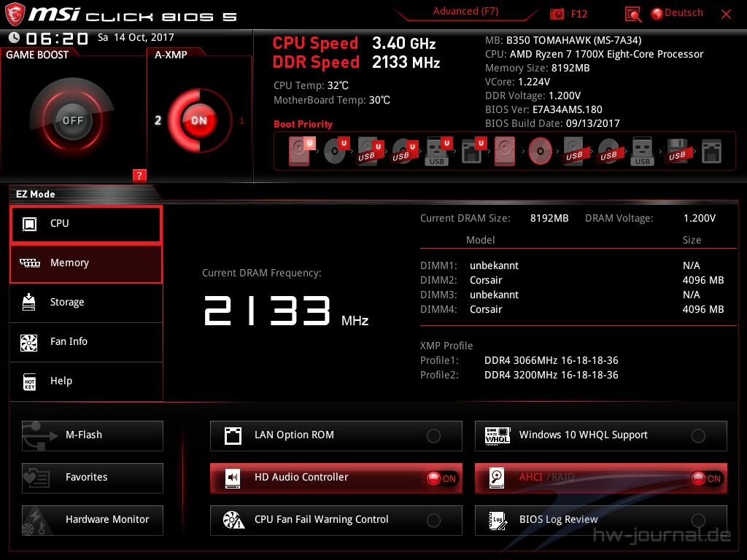
Task: Select the UEFI network boot icon
Action: tap(473, 152)
